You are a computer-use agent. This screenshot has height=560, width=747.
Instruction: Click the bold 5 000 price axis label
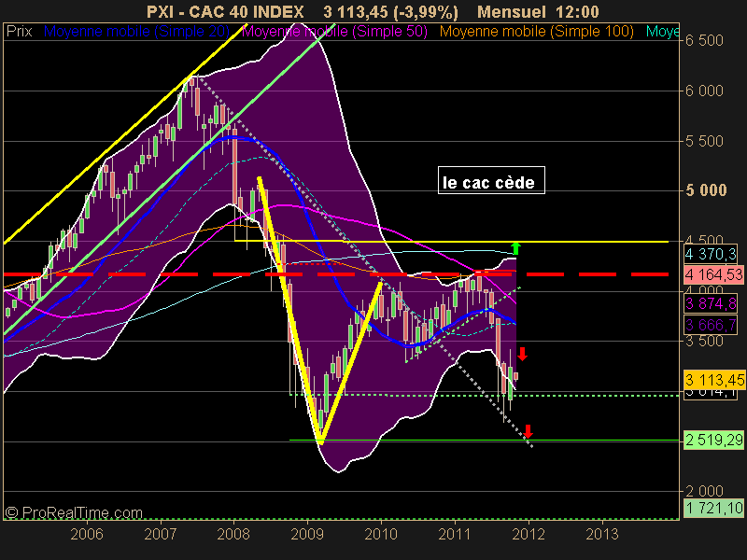pos(706,191)
